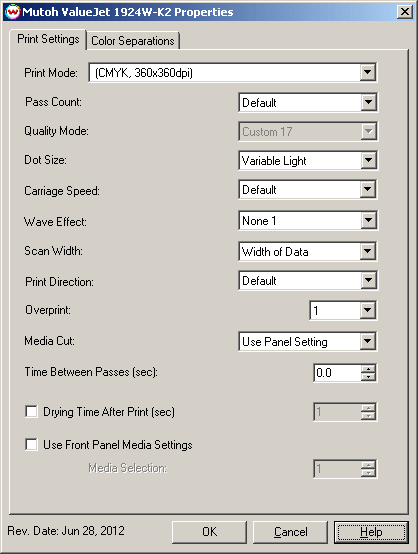
Task: Switch to the Color Separations tab
Action: point(133,41)
